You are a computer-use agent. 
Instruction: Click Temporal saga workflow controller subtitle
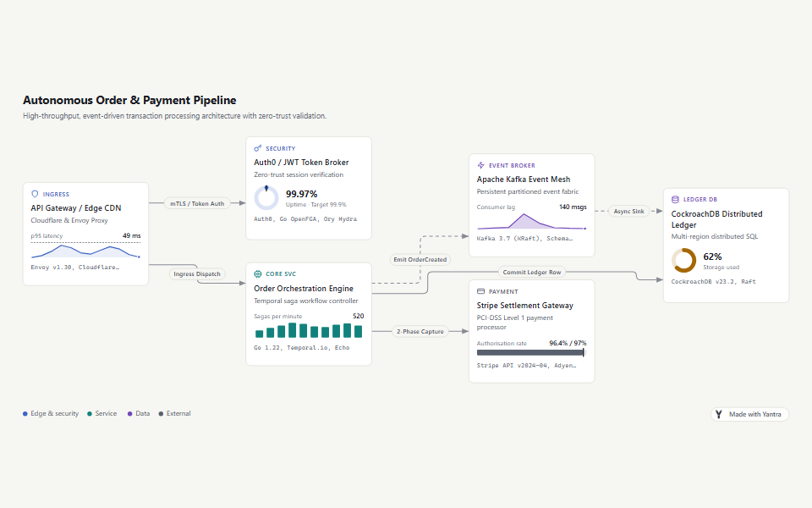(305, 301)
